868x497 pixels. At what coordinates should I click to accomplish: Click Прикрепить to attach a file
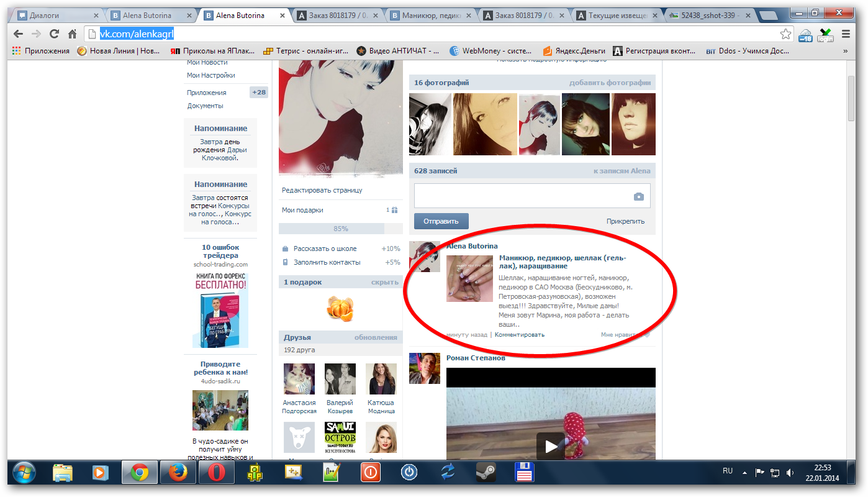625,221
